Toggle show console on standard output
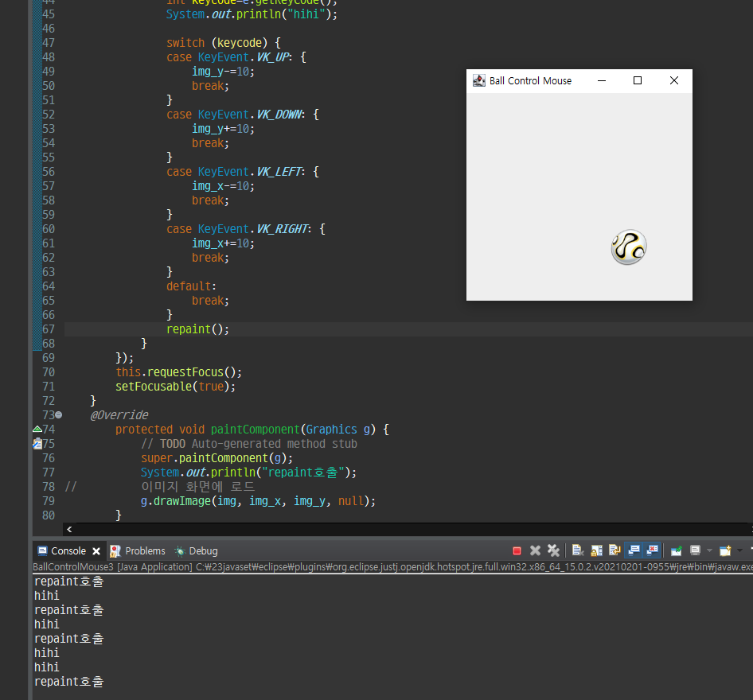Image resolution: width=753 pixels, height=700 pixels. (634, 550)
